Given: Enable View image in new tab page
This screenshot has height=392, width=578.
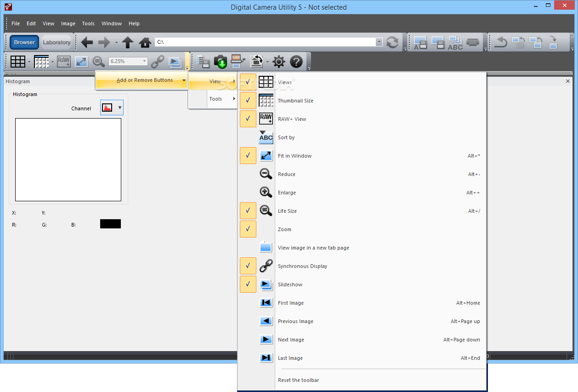Looking at the screenshot, I should point(362,248).
